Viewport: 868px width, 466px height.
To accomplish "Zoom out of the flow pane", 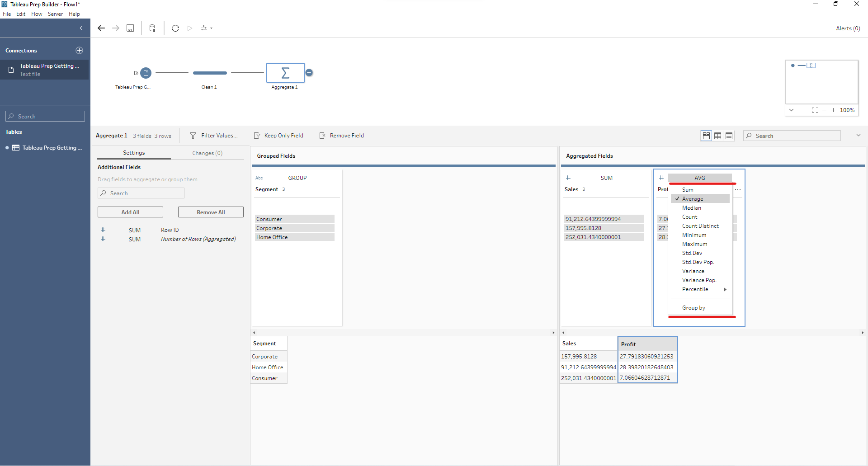I will point(824,110).
